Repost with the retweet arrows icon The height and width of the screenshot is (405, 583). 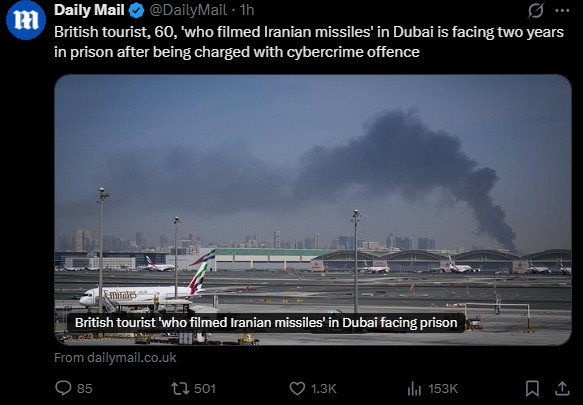178,389
